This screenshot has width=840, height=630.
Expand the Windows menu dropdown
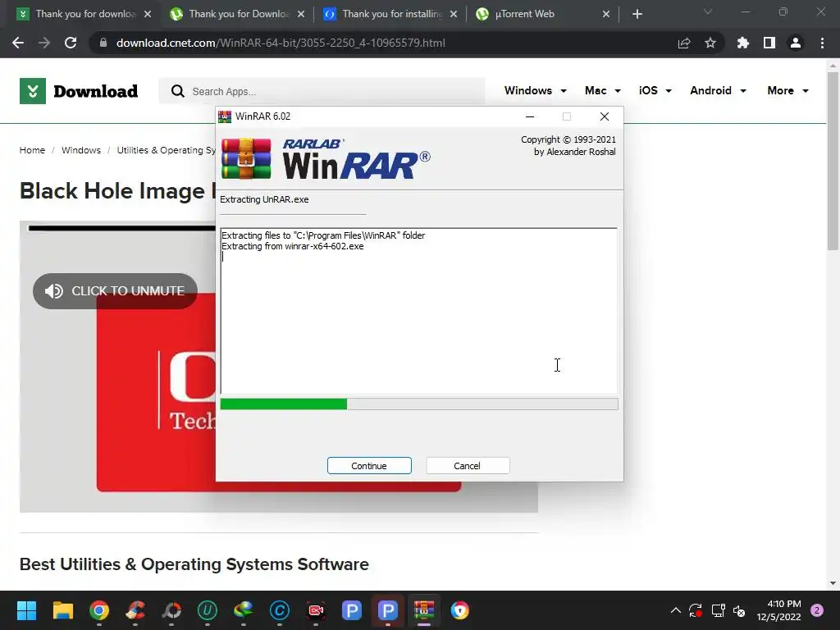pos(535,90)
